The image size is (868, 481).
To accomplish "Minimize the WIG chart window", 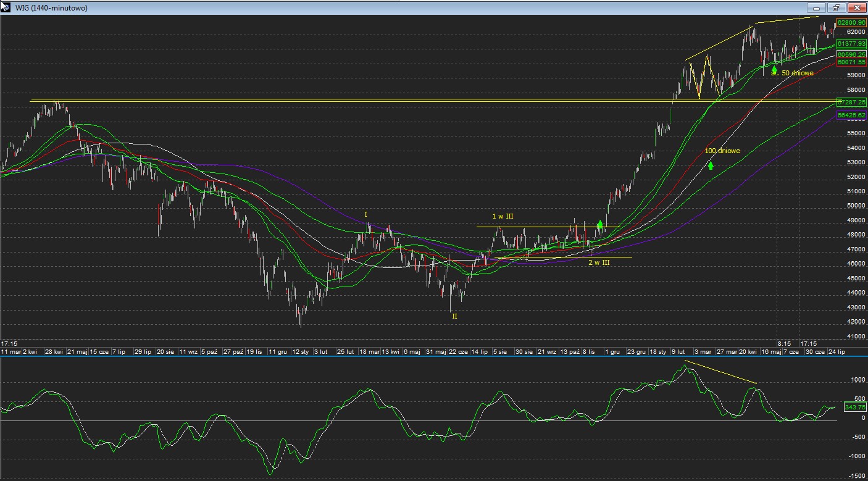I will pos(816,8).
